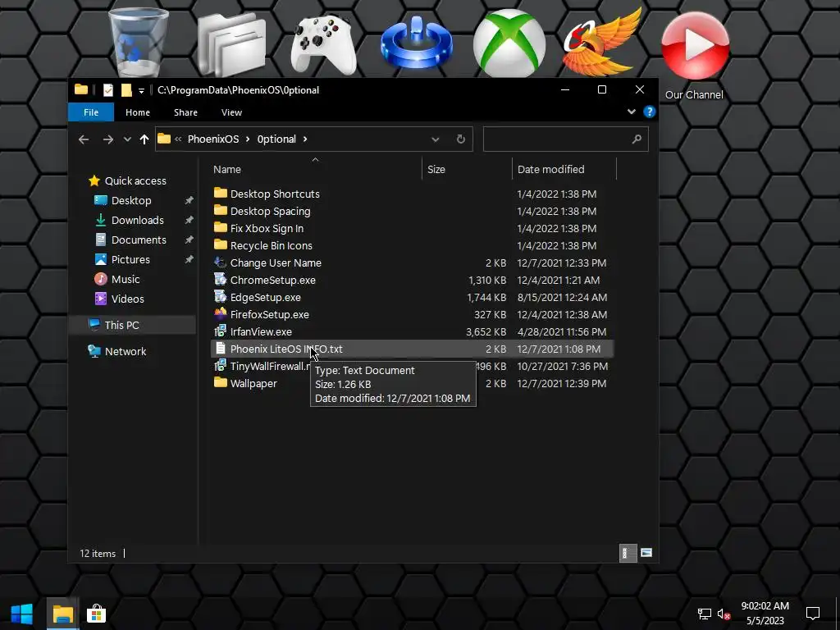Open Microsoft Store from the taskbar
Viewport: 840px width, 630px height.
pos(97,614)
